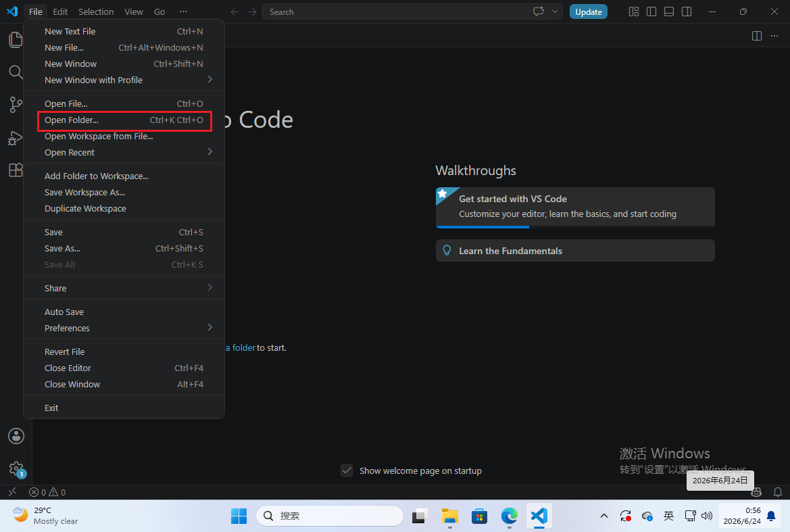The height and width of the screenshot is (532, 790).
Task: Show hidden menus with title bar ellipsis
Action: point(183,11)
